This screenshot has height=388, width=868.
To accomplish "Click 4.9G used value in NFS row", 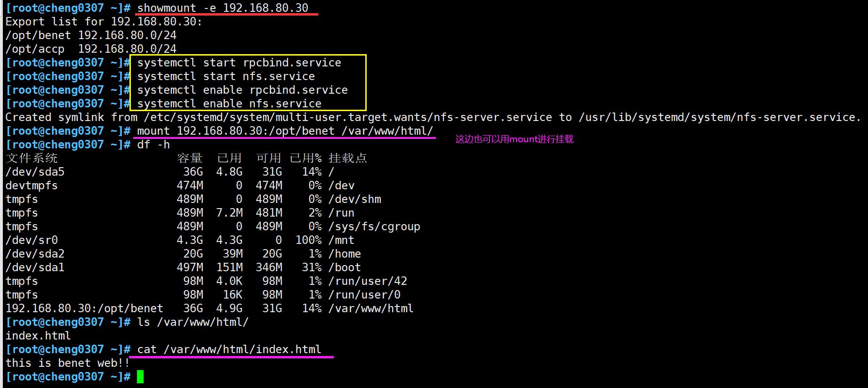I will (x=229, y=308).
